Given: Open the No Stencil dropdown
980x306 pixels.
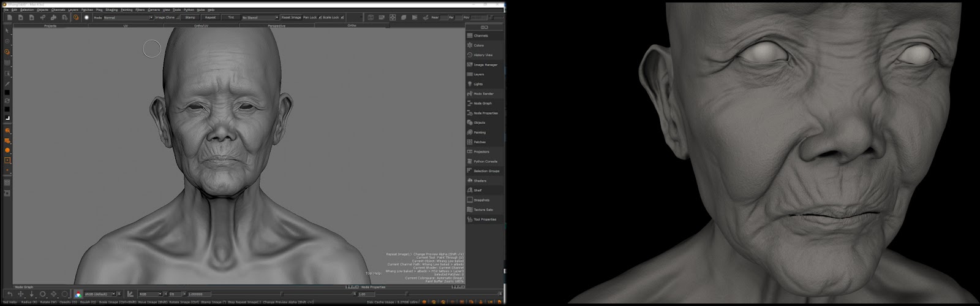Looking at the screenshot, I should [260, 17].
